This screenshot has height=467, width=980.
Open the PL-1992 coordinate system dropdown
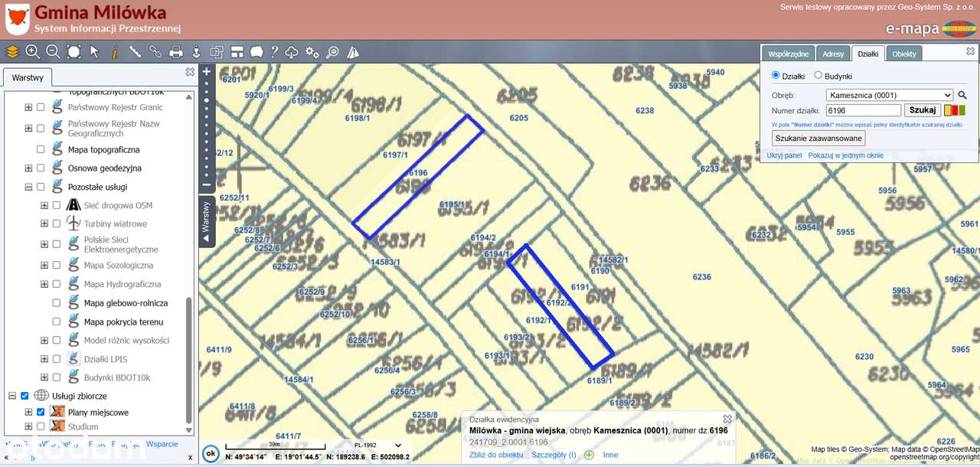pos(378,445)
